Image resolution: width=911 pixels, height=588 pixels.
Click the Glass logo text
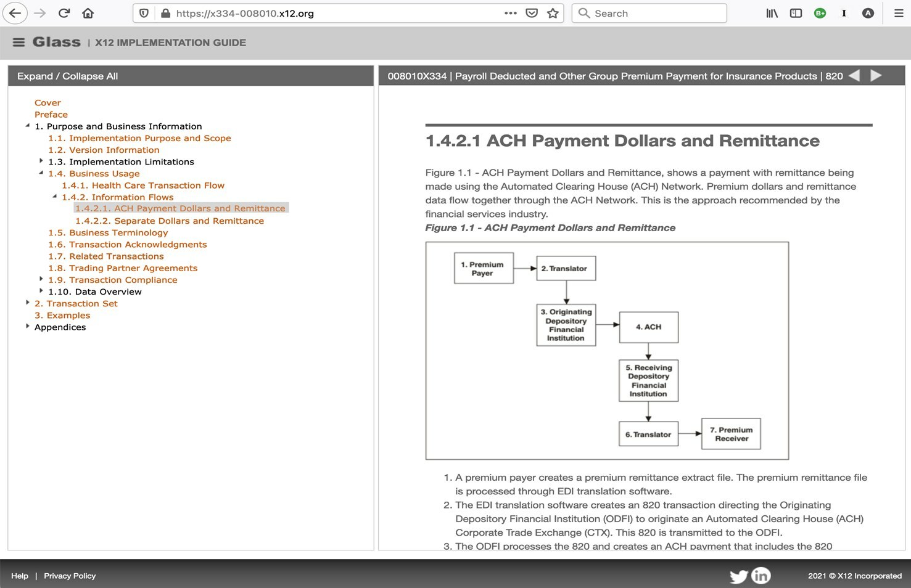pyautogui.click(x=56, y=42)
